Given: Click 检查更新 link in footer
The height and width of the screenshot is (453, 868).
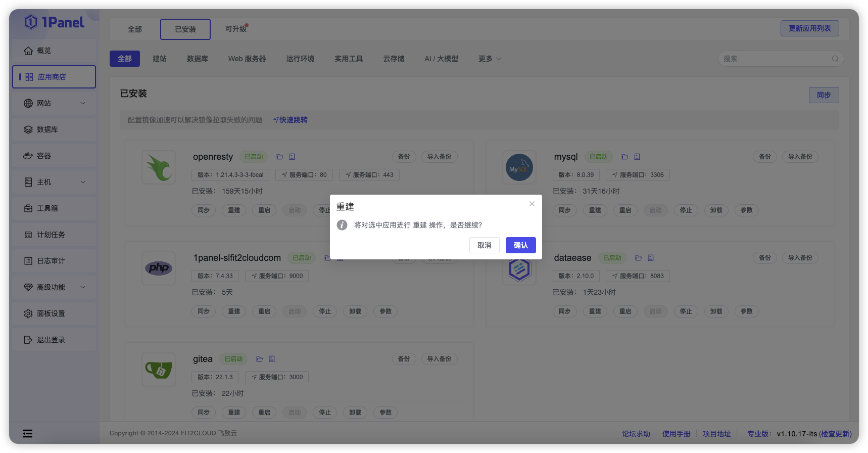Looking at the screenshot, I should (x=835, y=434).
